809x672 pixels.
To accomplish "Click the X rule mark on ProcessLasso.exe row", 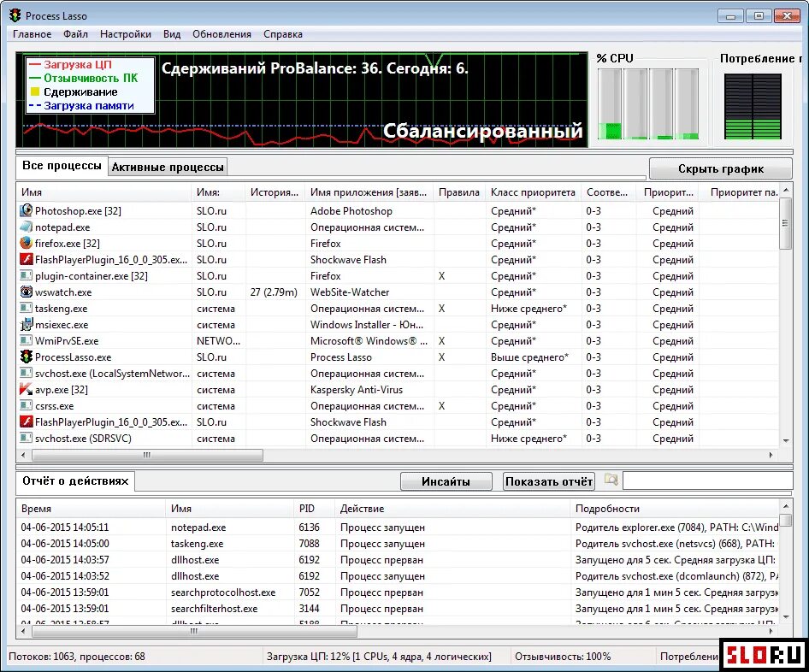I will click(x=441, y=357).
